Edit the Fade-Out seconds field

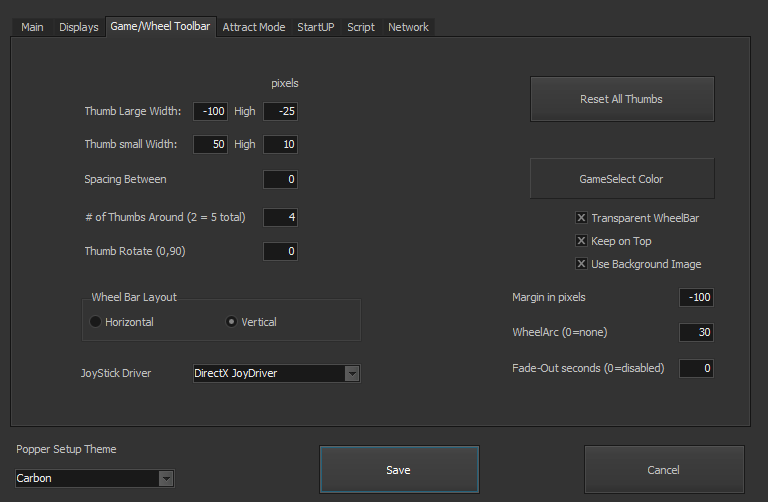pyautogui.click(x=696, y=368)
